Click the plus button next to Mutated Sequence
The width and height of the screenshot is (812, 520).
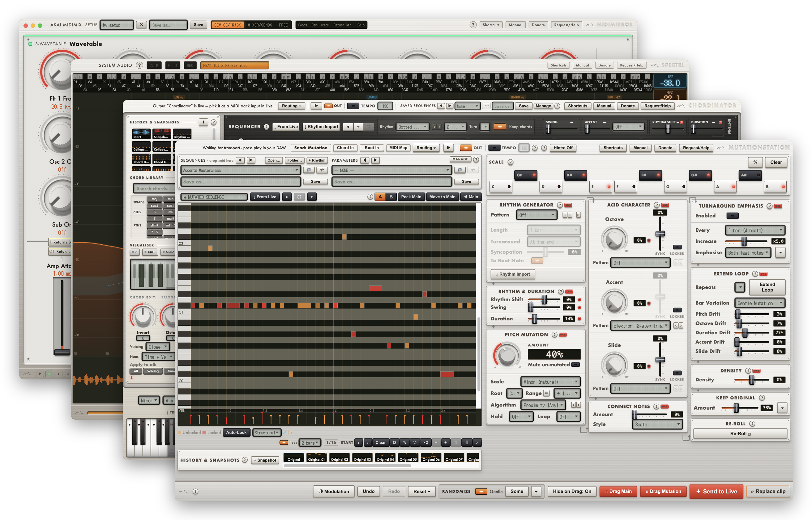coord(312,197)
